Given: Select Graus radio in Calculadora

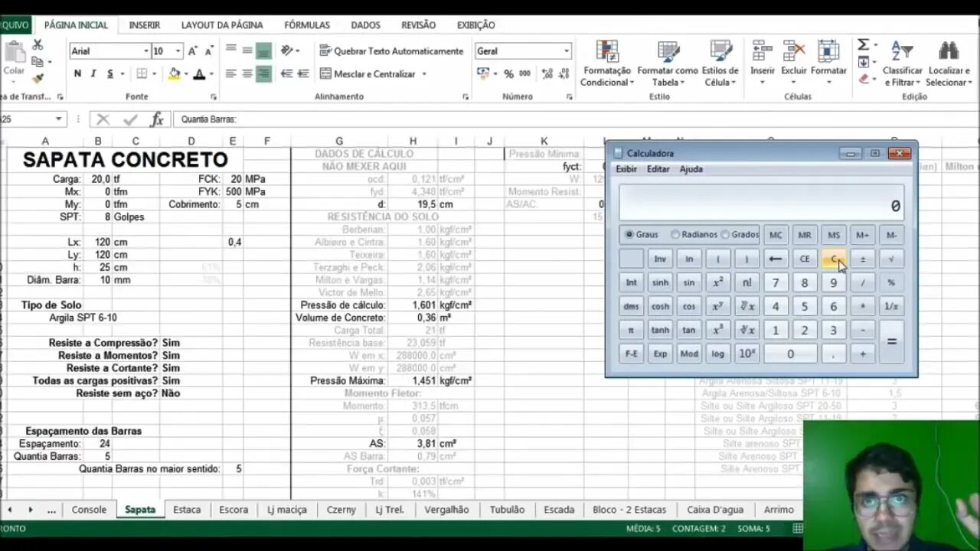Looking at the screenshot, I should [x=642, y=235].
